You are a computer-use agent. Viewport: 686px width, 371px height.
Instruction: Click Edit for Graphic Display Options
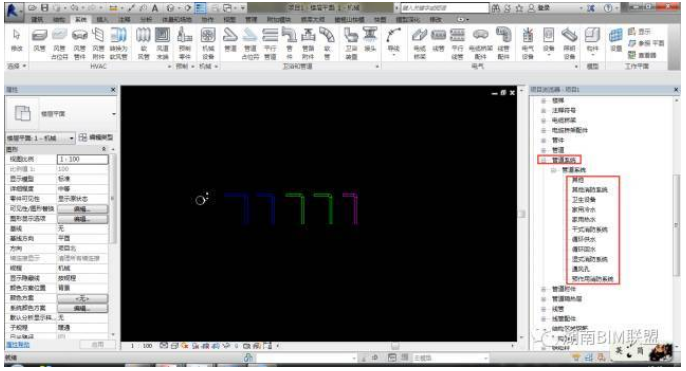pyautogui.click(x=82, y=219)
